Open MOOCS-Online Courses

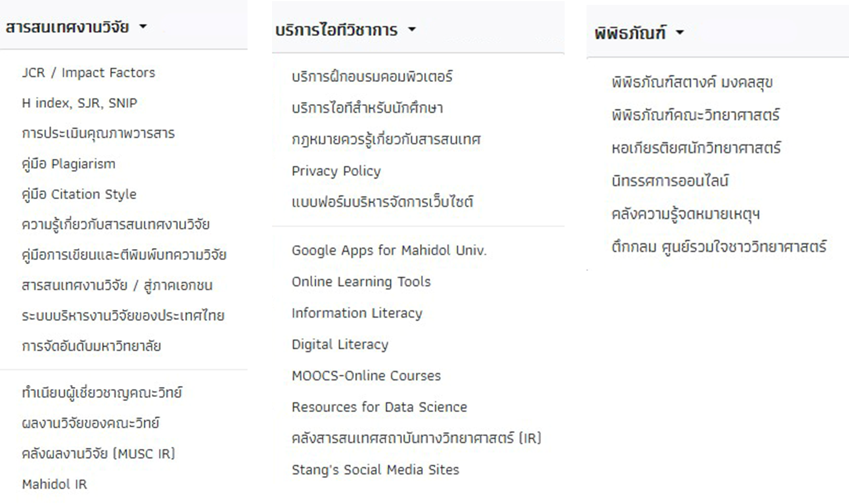click(366, 376)
